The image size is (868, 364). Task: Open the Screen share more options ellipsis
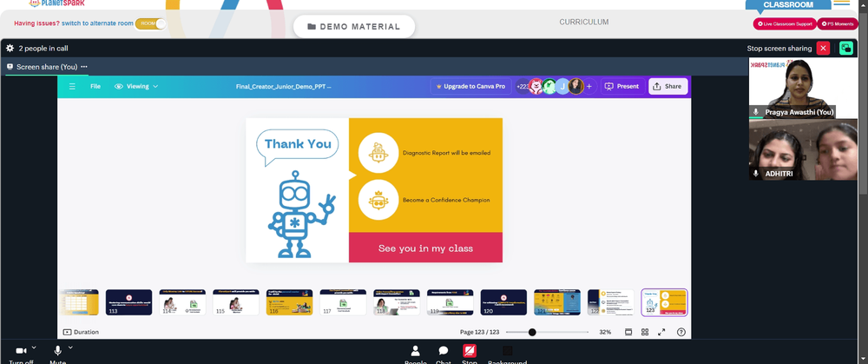point(84,67)
